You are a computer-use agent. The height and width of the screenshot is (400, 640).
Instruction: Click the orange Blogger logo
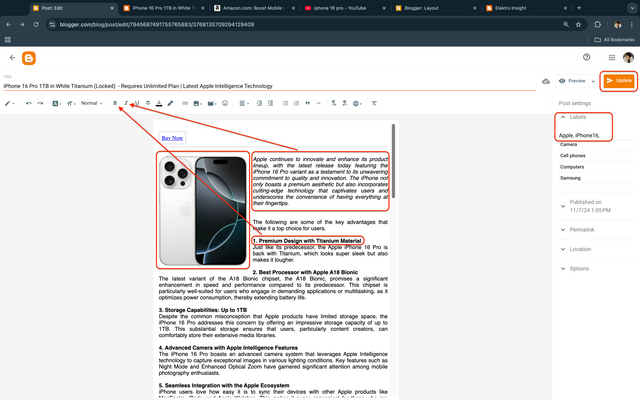coord(29,58)
